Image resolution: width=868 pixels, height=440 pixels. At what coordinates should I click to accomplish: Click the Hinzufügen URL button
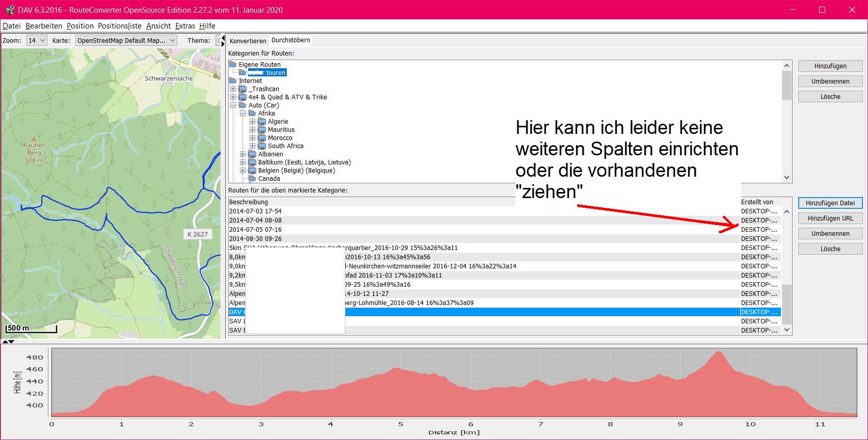coord(830,218)
